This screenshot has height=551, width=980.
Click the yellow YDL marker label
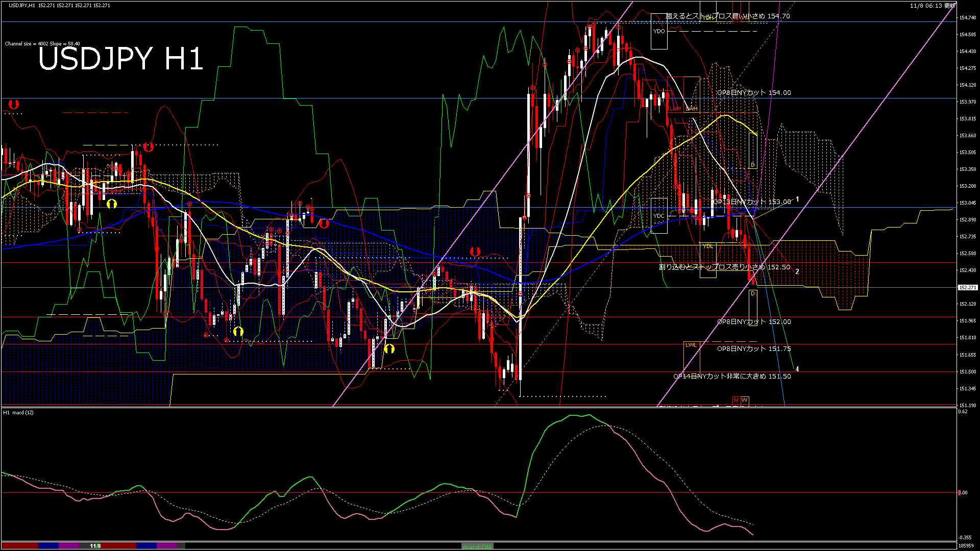tap(707, 246)
